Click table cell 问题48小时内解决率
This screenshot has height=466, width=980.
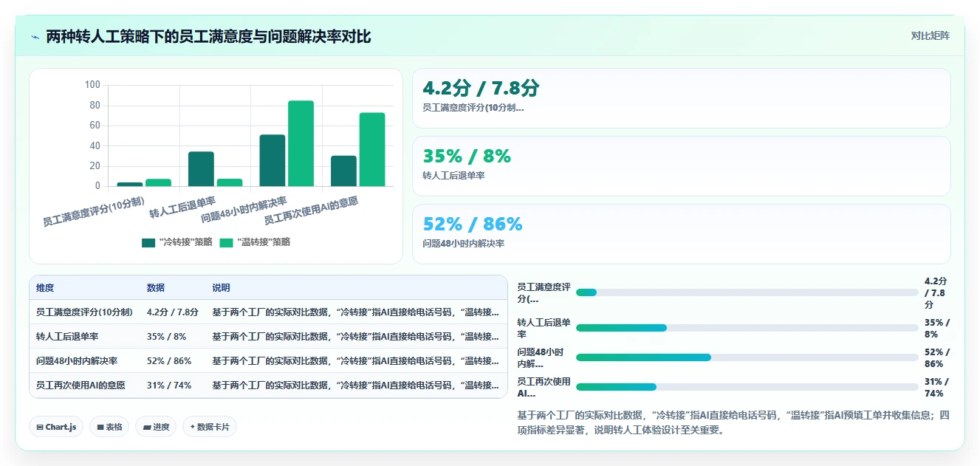click(77, 361)
